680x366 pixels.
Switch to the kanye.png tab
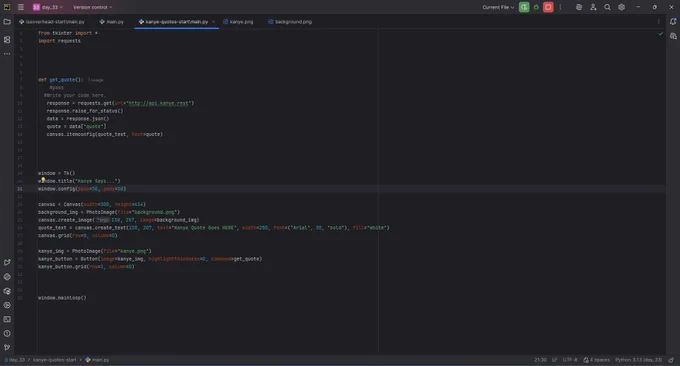coord(238,22)
